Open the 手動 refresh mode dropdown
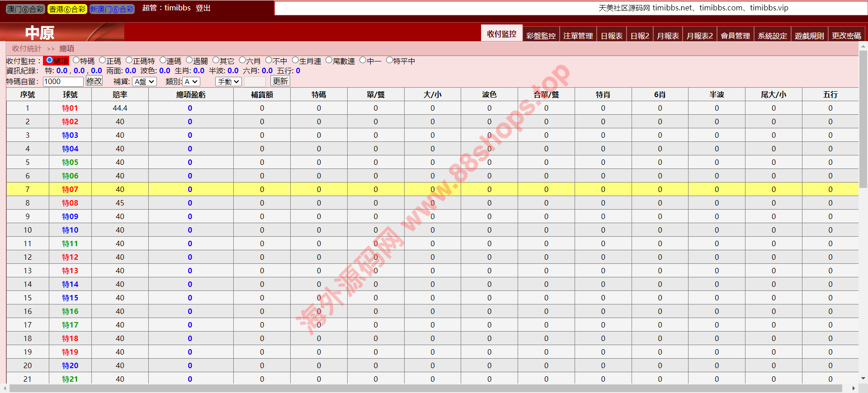The width and height of the screenshot is (868, 393). (x=228, y=82)
